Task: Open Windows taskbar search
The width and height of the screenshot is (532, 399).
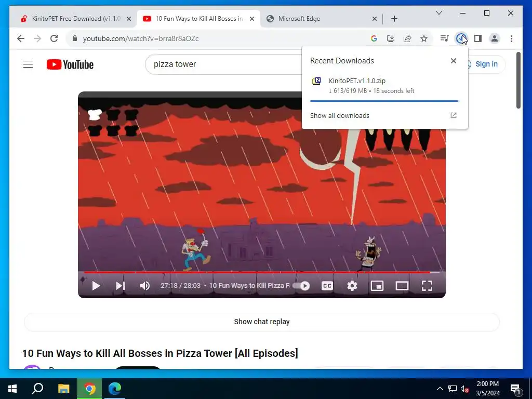Action: 37,389
